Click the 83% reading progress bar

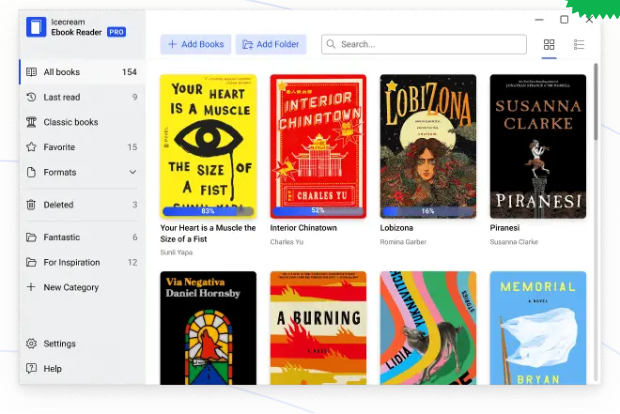click(x=208, y=211)
